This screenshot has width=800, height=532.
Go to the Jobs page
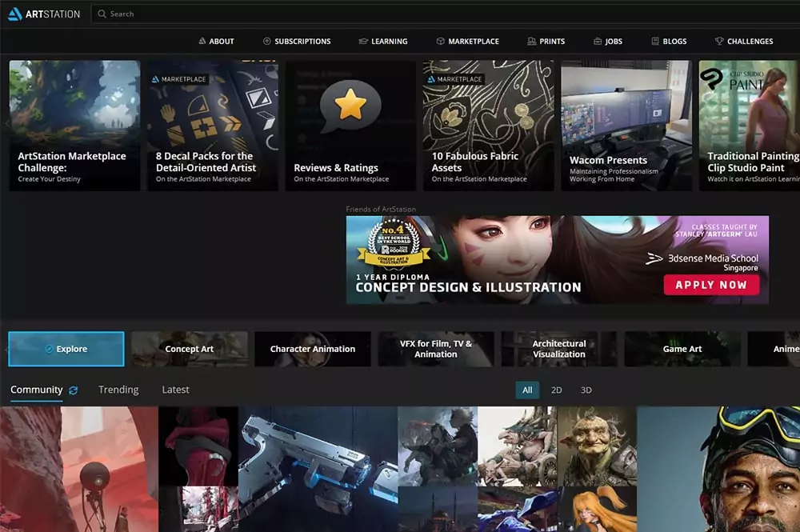point(608,41)
